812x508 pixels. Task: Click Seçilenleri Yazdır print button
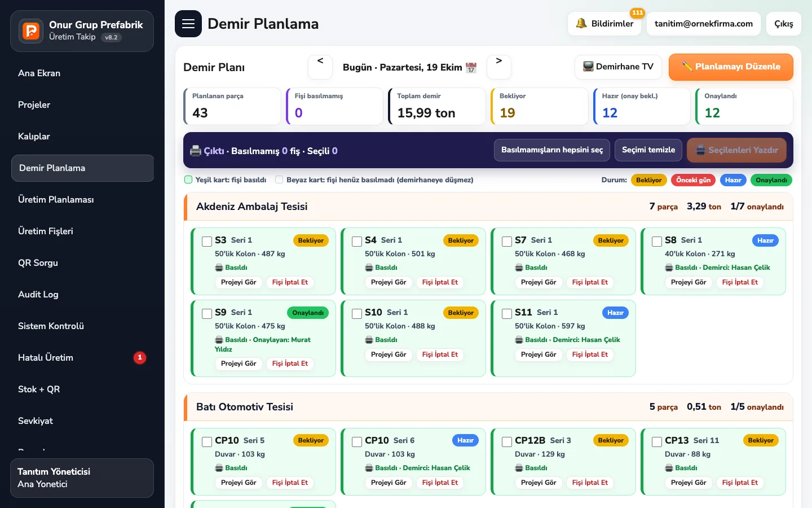(x=736, y=150)
